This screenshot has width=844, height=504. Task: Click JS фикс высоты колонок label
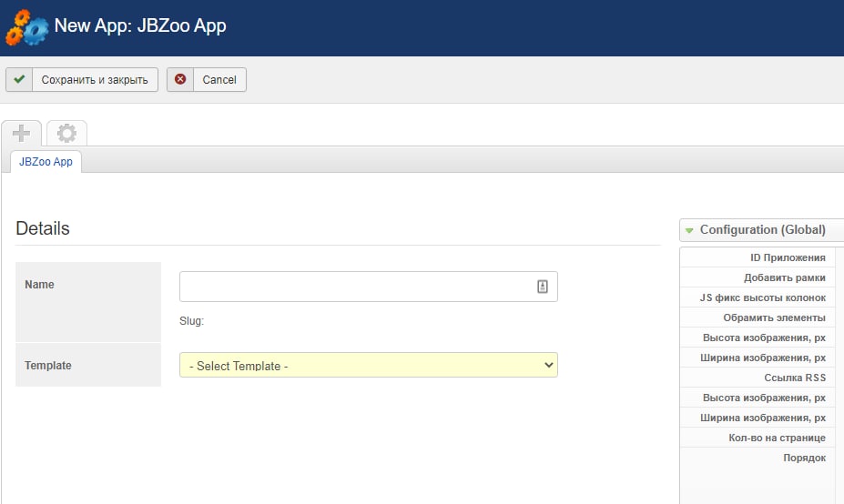[762, 297]
